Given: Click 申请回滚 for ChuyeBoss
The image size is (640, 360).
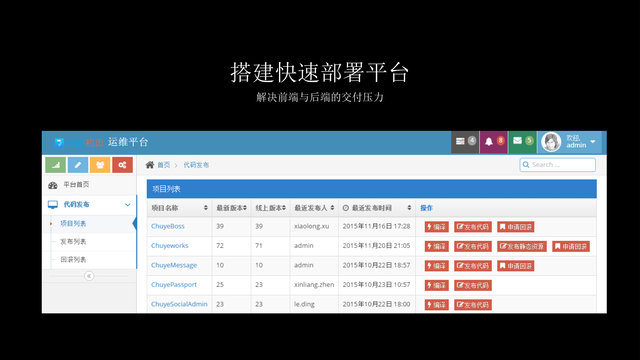Looking at the screenshot, I should tap(516, 227).
